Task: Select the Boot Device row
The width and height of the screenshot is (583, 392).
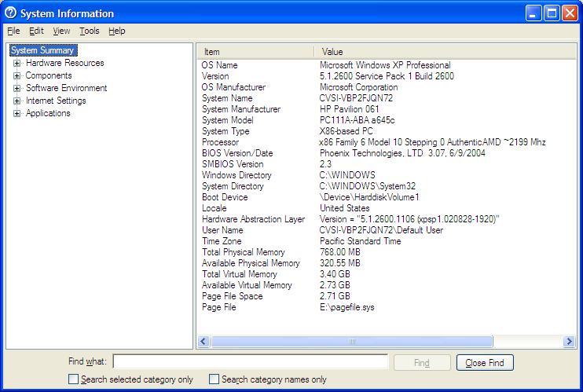Action: (386, 197)
